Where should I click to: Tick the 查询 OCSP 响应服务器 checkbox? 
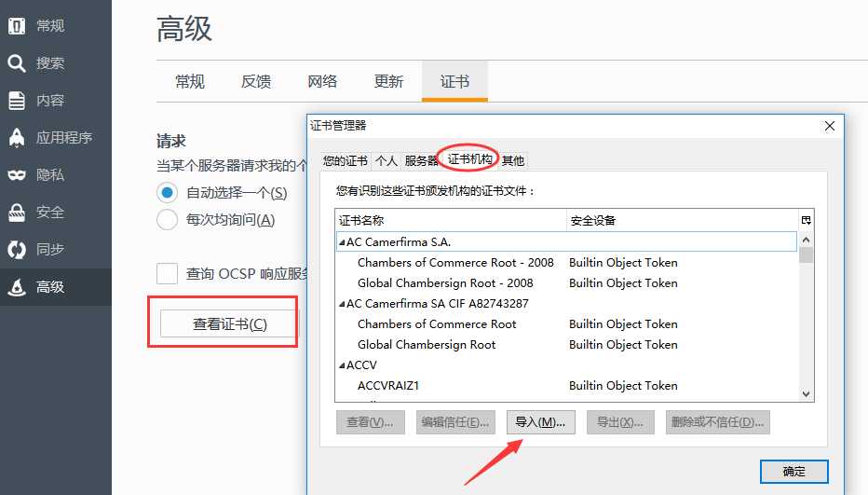pos(168,273)
